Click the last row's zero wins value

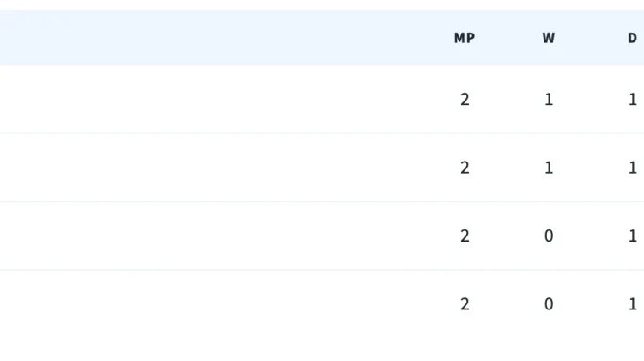coord(549,304)
